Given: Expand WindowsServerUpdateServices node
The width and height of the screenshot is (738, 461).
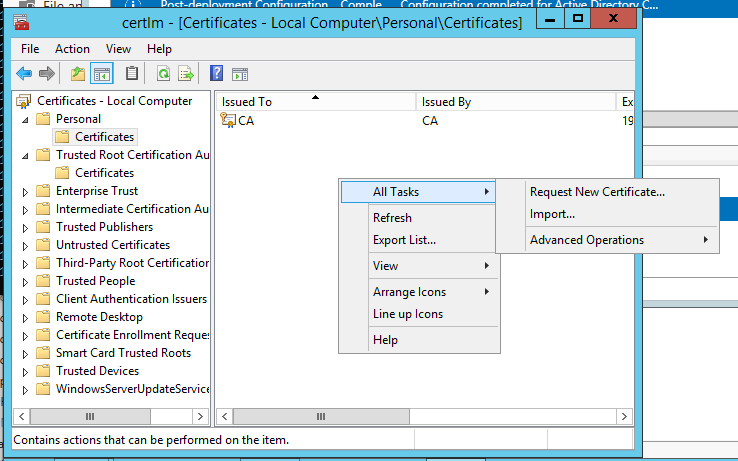Looking at the screenshot, I should click(25, 390).
